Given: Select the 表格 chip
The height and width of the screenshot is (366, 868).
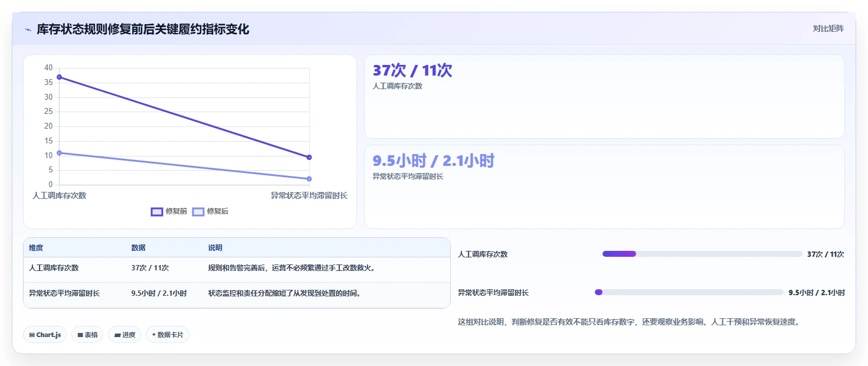Looking at the screenshot, I should click(87, 335).
